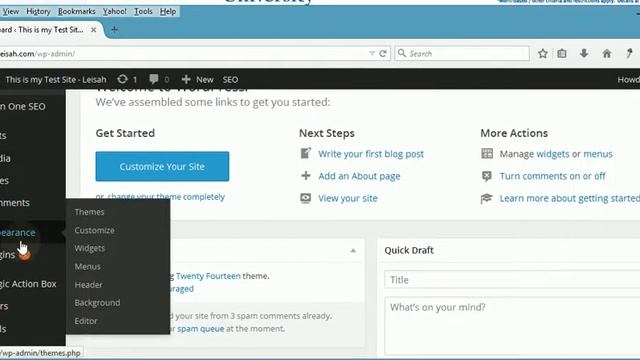Open the downloads arrow icon
The height and width of the screenshot is (360, 640).
click(x=584, y=53)
